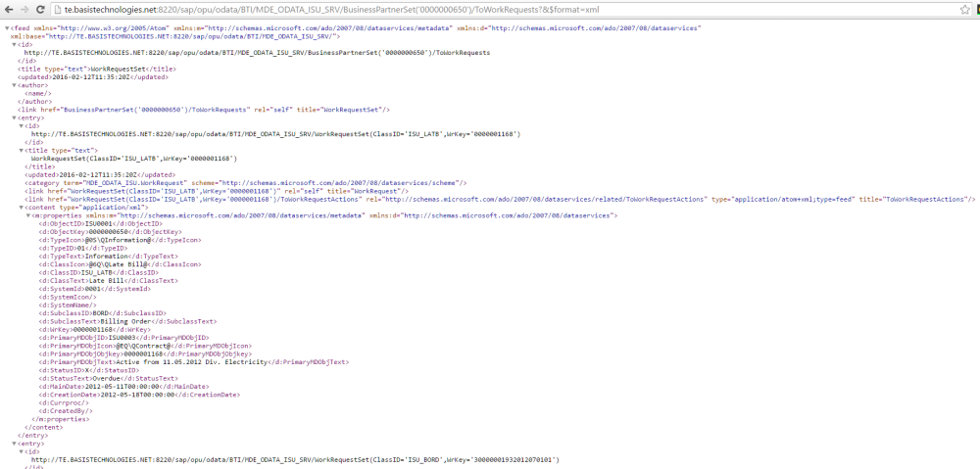Screen dimensions: 980x469
Task: Click the xml:base attribute line
Action: click(175, 37)
